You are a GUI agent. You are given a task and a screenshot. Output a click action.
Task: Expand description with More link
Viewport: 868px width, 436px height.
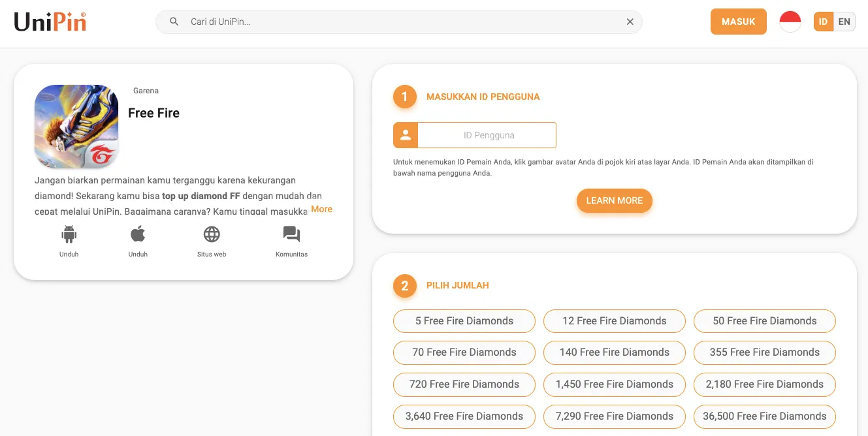(x=321, y=209)
